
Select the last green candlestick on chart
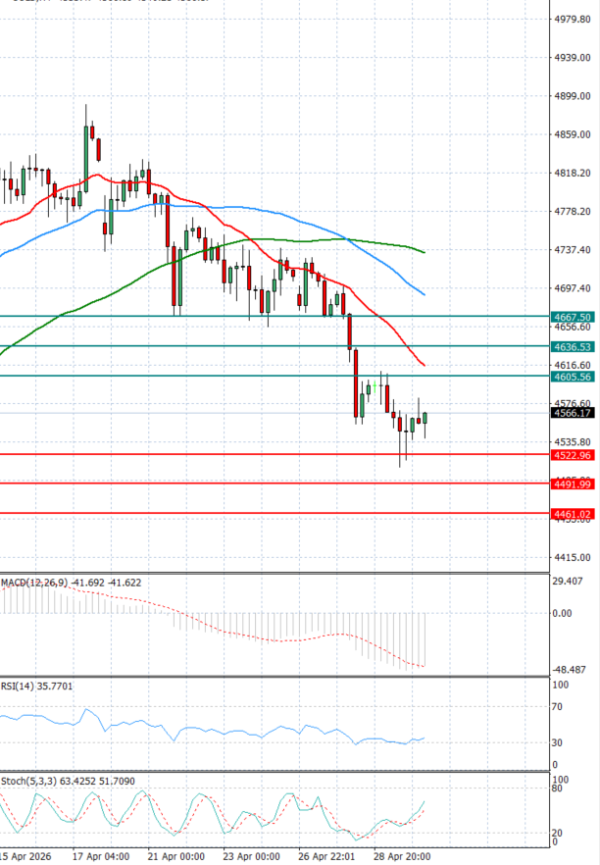coord(426,418)
